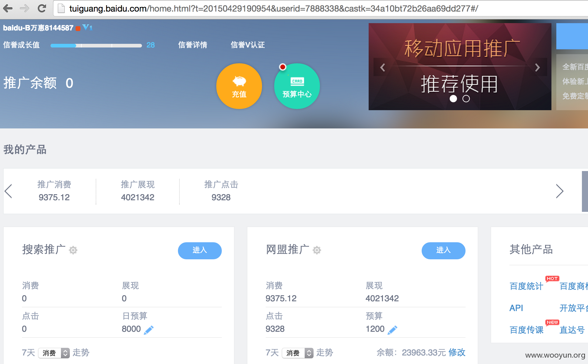Click 推广消费 value 9375.12

54,197
